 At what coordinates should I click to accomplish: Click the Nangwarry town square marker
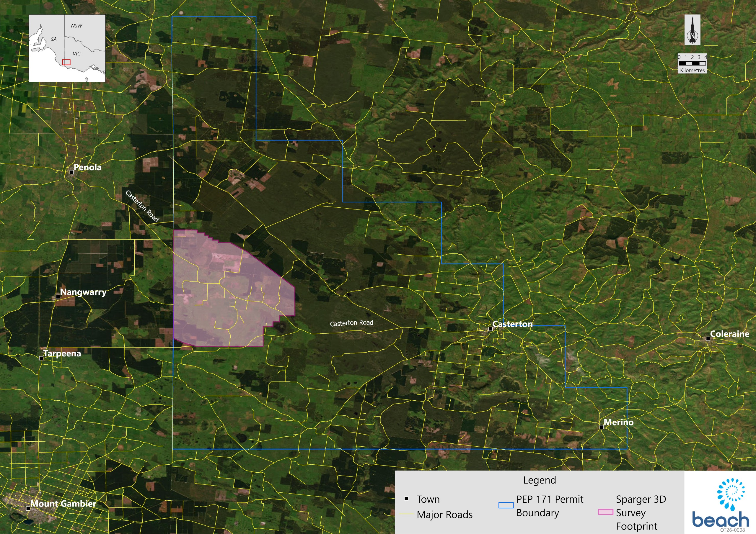[x=58, y=297]
